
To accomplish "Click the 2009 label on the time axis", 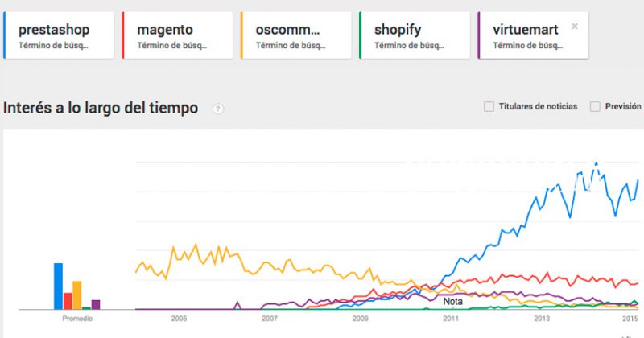I will point(361,319).
